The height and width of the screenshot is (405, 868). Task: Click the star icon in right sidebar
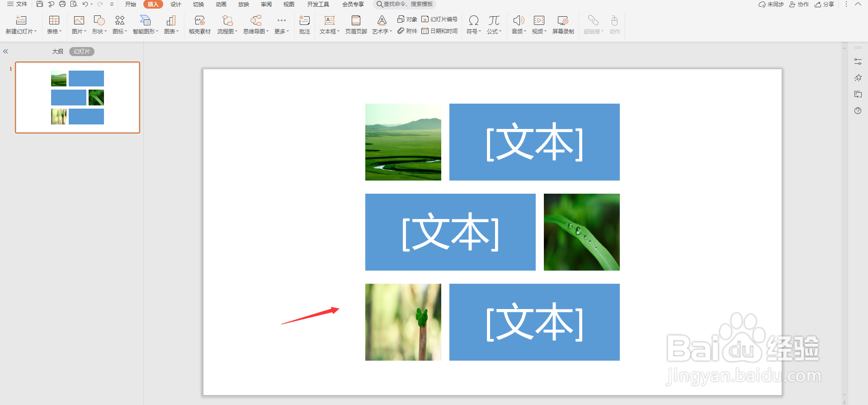(x=858, y=78)
